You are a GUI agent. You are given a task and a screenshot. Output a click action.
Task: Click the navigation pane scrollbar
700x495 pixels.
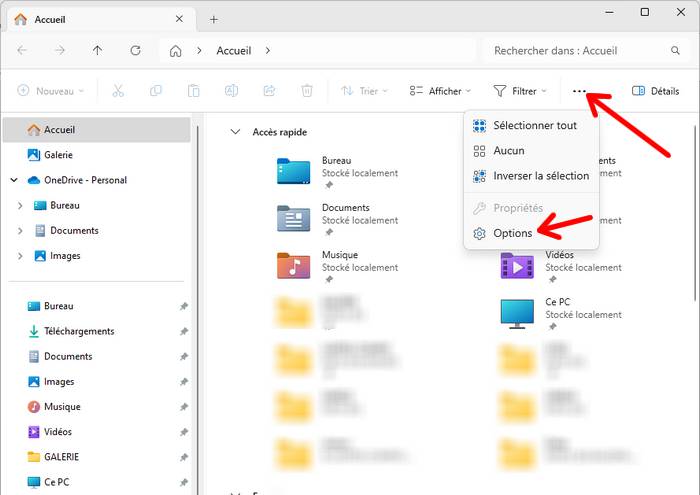pos(196,308)
